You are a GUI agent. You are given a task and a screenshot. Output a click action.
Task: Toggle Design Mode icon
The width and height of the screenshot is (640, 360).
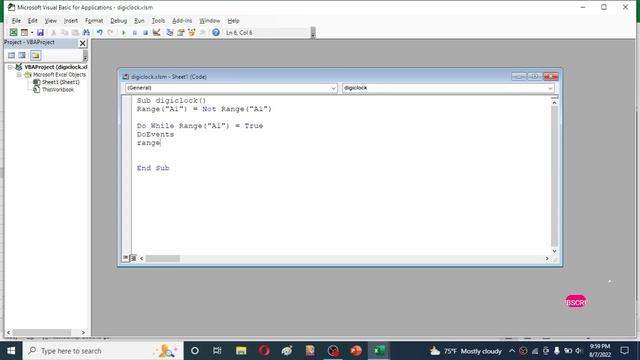(156, 33)
